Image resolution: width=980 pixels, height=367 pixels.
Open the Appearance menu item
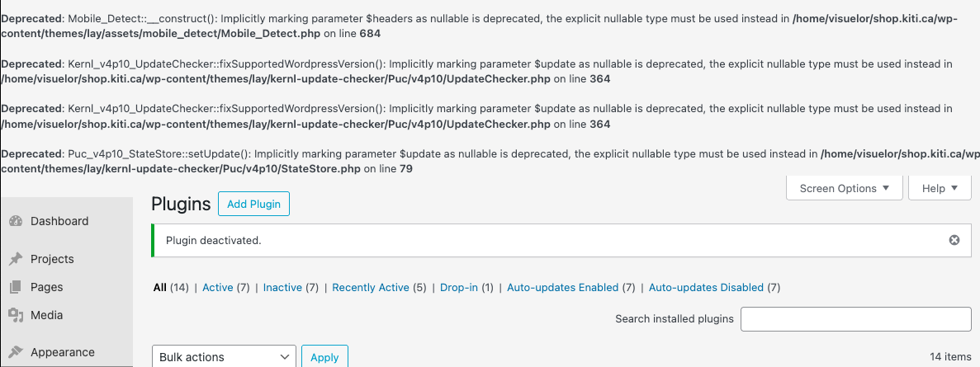(63, 352)
